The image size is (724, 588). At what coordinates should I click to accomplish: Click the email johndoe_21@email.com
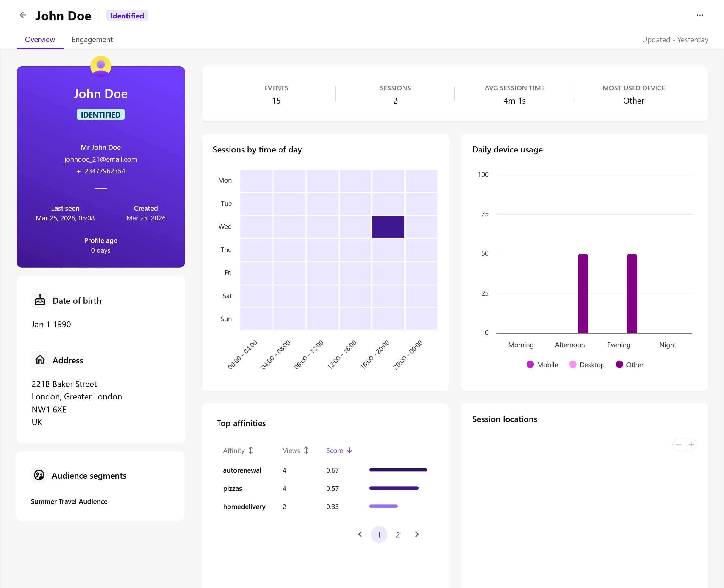click(x=100, y=159)
